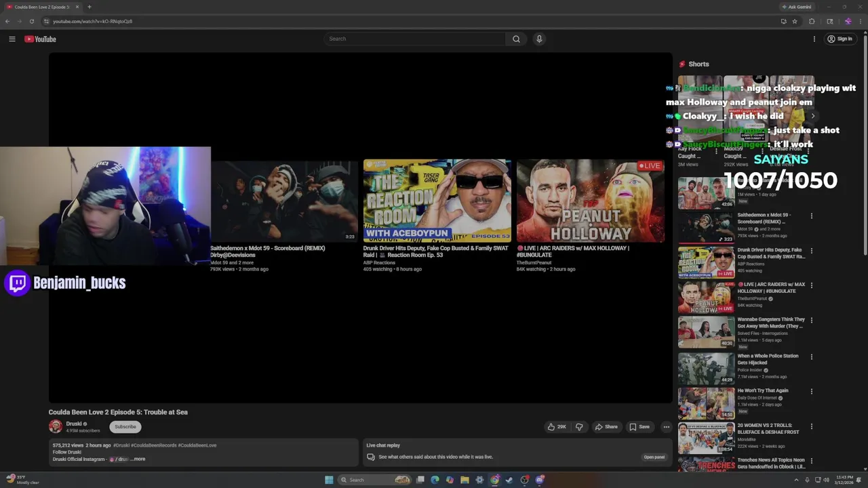Go to the YouTube home logo
Screen dimensions: 868x488
40,39
